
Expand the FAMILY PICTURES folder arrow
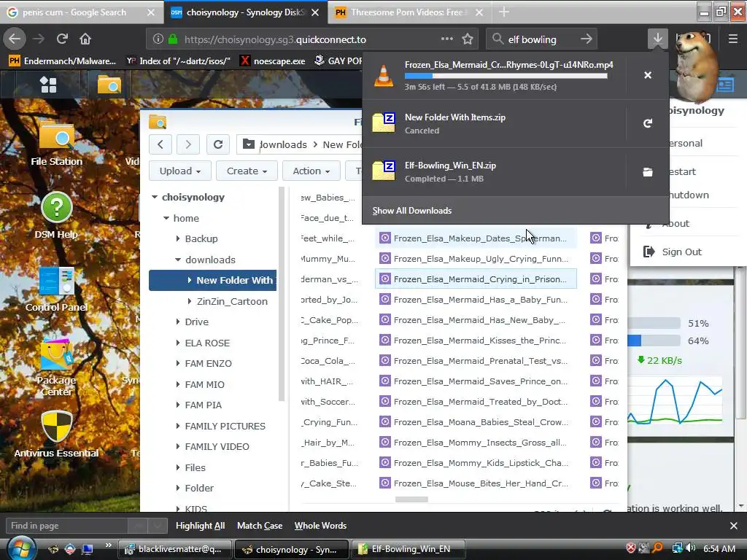pos(178,426)
